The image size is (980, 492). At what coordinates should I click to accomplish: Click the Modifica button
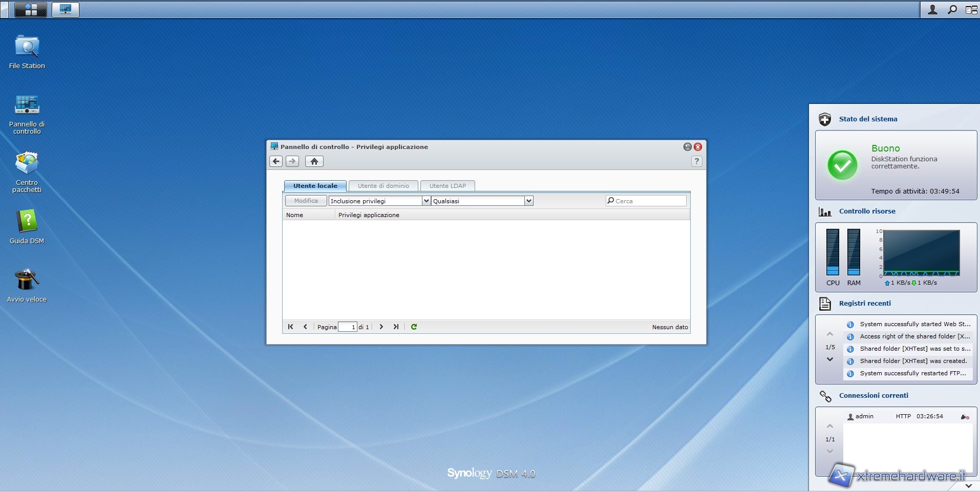(306, 201)
